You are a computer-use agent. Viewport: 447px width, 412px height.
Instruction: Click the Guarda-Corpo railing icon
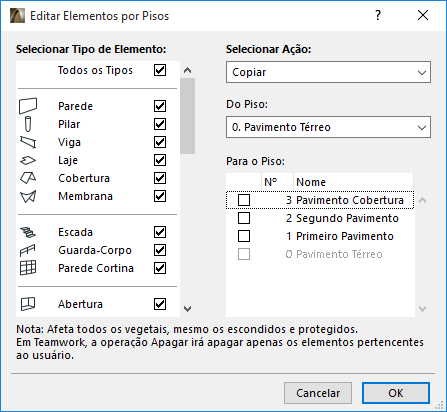click(28, 250)
